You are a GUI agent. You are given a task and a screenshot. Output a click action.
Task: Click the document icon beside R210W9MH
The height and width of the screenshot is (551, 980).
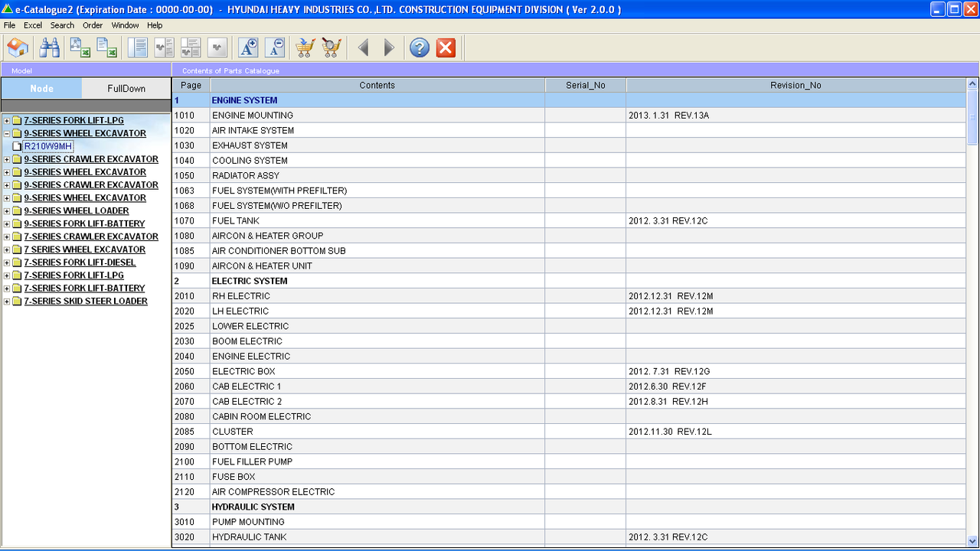(x=17, y=146)
